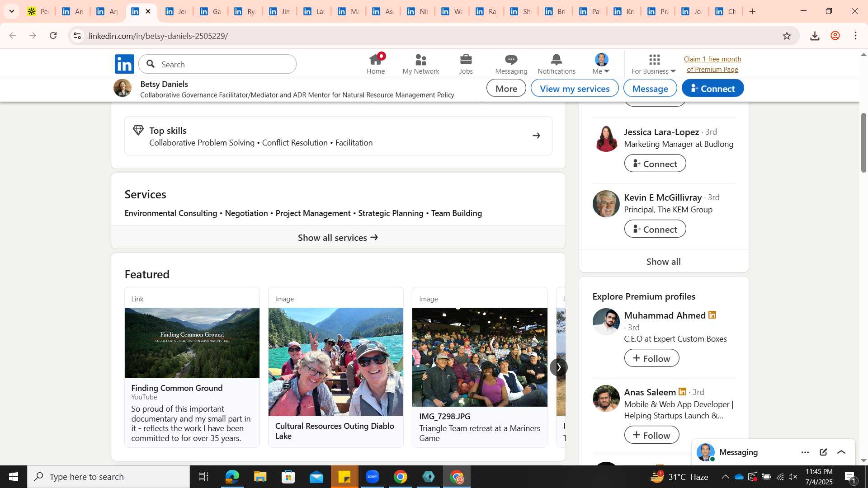Click Claim 1 free month Premium link
The width and height of the screenshot is (868, 488).
click(712, 64)
